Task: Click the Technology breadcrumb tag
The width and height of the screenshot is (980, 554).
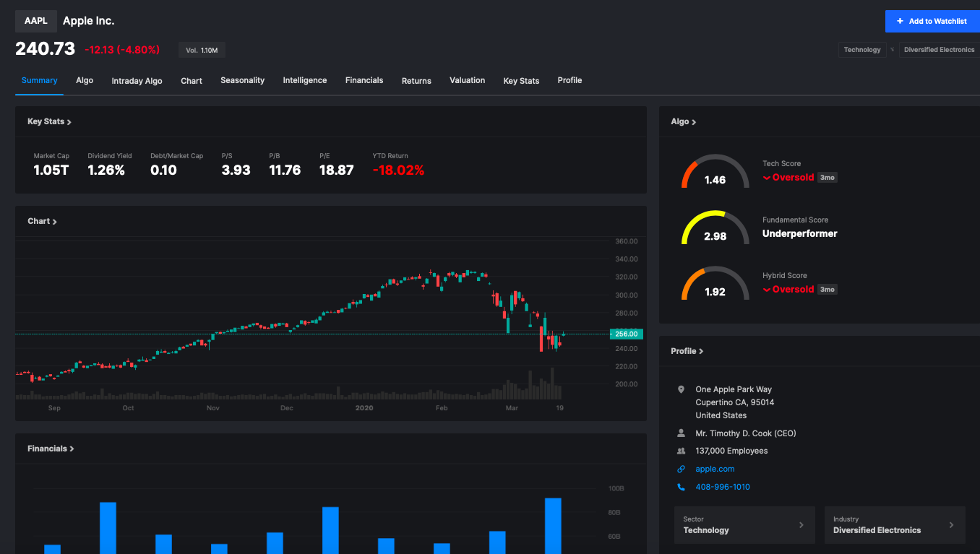Action: pyautogui.click(x=862, y=50)
